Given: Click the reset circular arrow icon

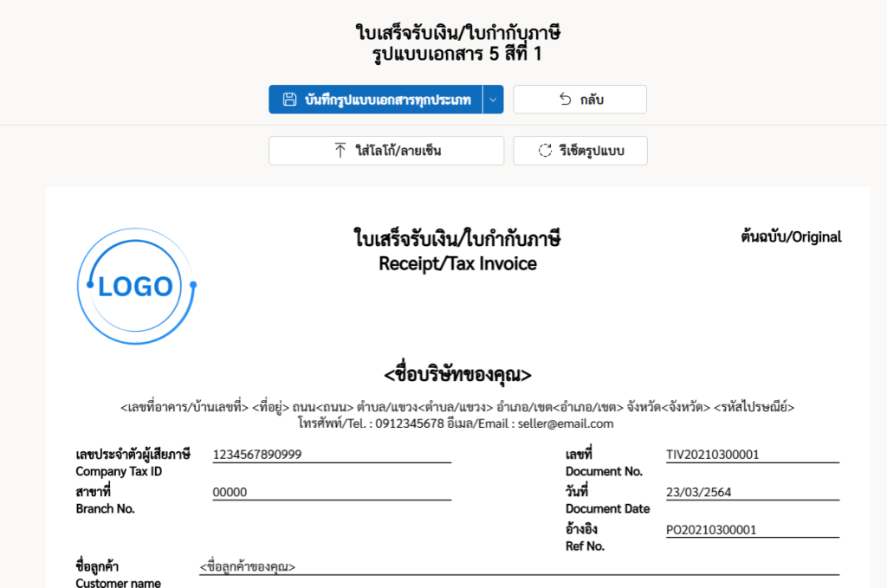Looking at the screenshot, I should [x=545, y=151].
